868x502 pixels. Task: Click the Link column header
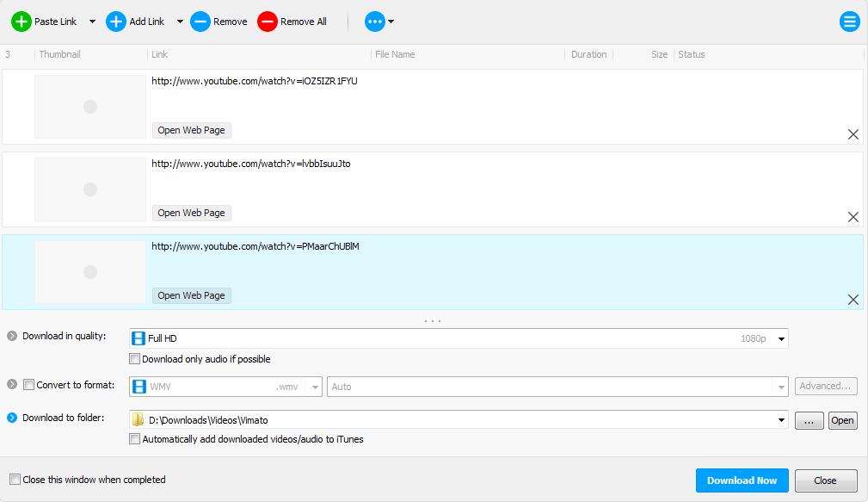point(159,54)
